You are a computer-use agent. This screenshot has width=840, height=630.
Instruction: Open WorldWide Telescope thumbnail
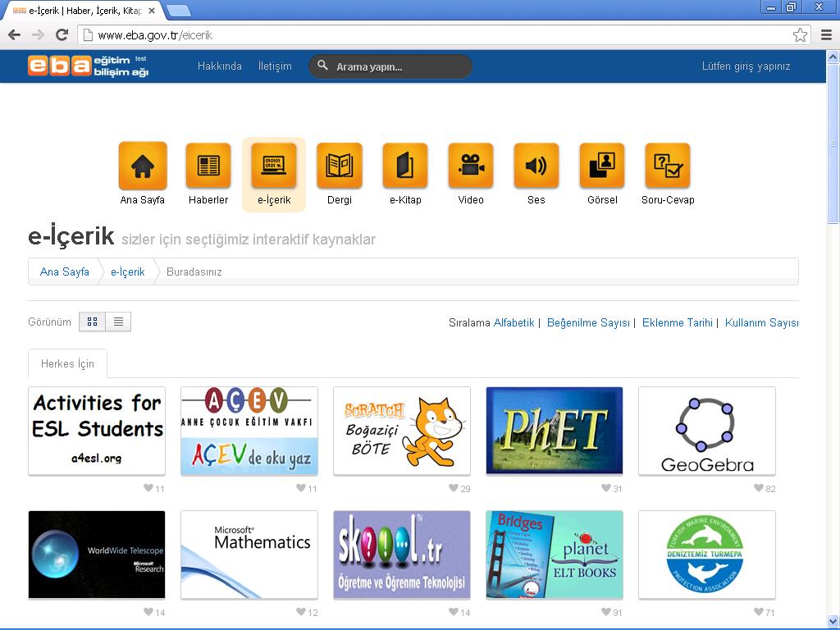97,555
